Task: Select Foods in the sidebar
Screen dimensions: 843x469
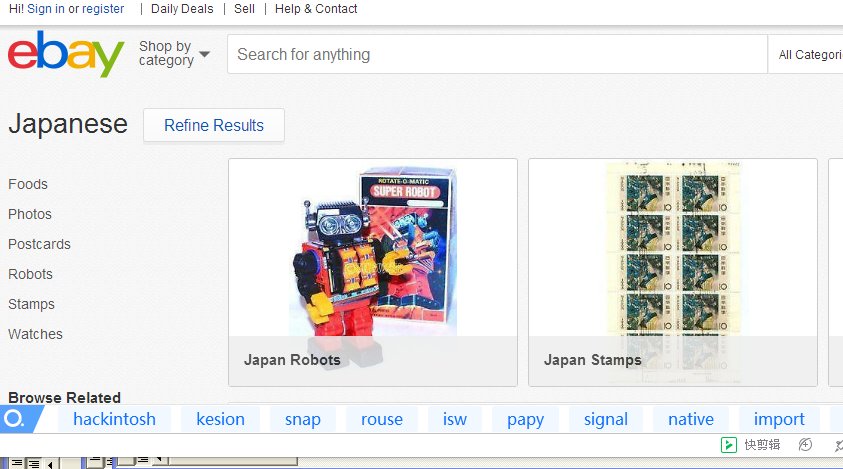Action: pos(28,184)
